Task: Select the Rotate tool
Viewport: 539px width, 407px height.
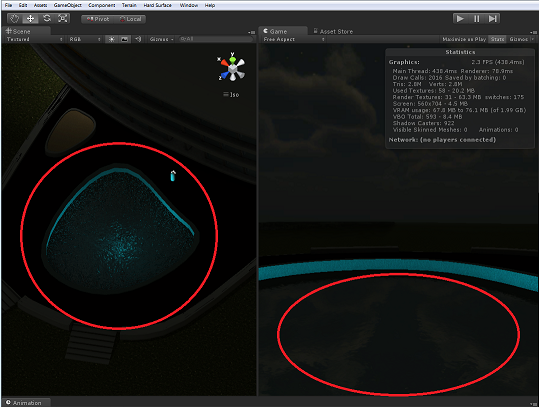Action: point(46,19)
